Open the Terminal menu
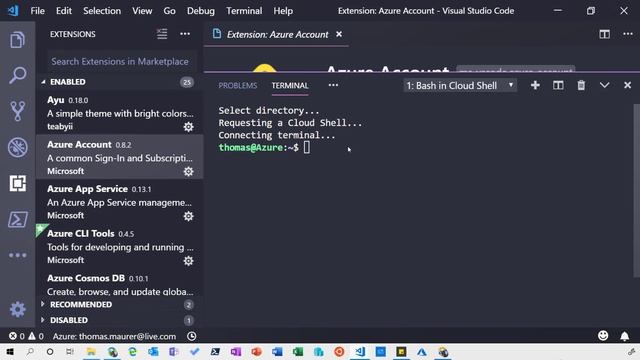The width and height of the screenshot is (640, 360). tap(244, 11)
